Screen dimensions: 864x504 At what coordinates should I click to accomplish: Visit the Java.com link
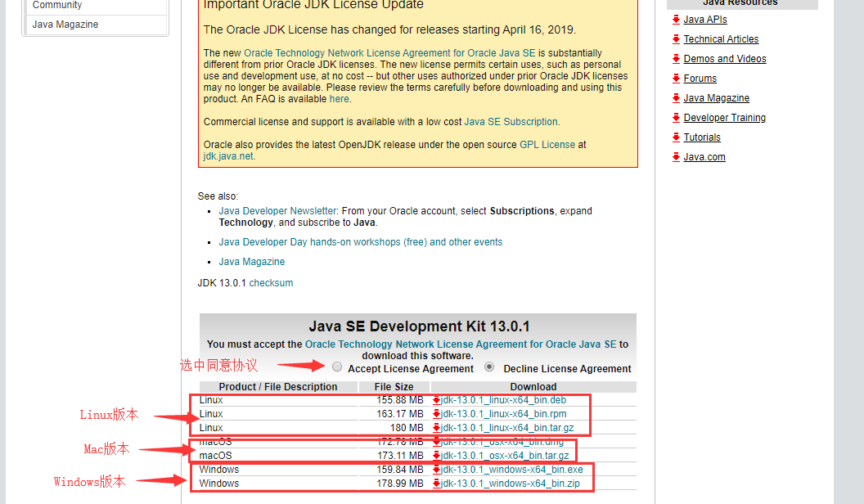pos(704,157)
